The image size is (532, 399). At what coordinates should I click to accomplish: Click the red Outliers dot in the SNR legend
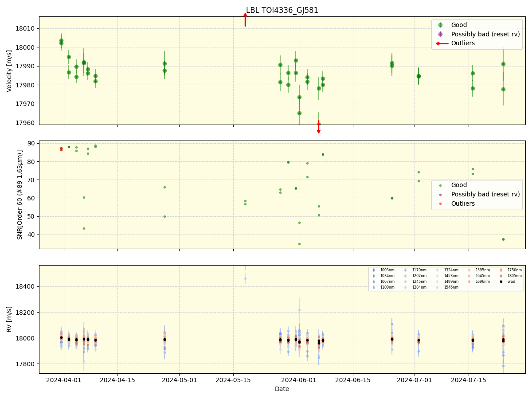click(x=440, y=204)
